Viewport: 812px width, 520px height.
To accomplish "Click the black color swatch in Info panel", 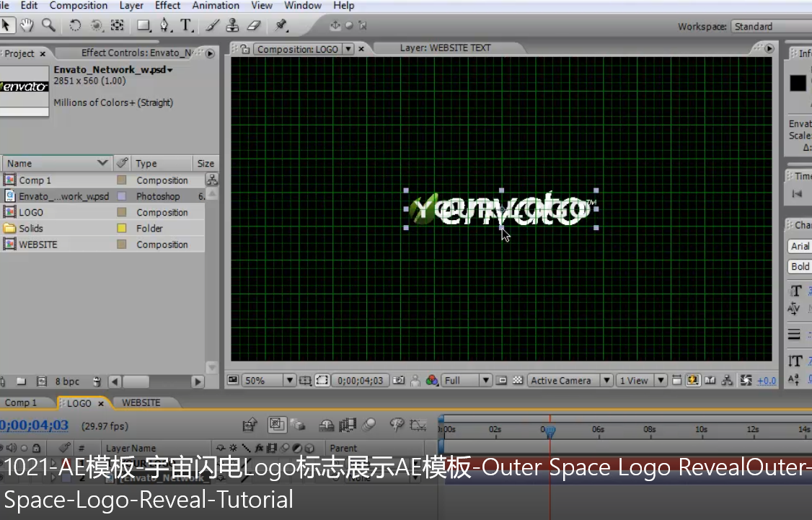I will pyautogui.click(x=798, y=83).
